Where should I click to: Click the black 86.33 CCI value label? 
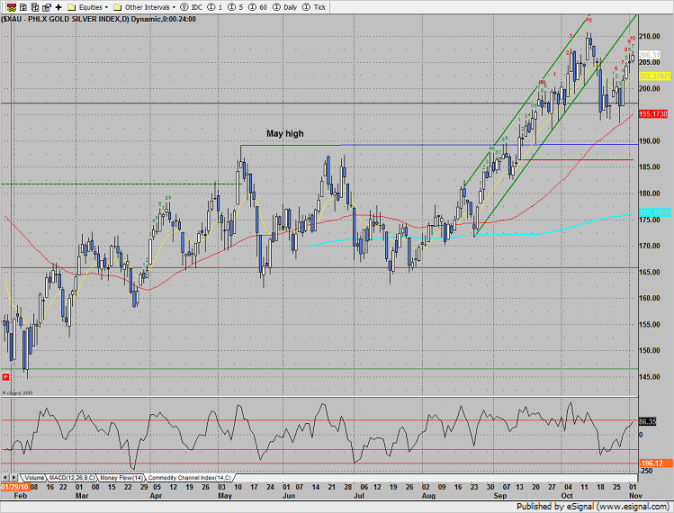point(647,421)
